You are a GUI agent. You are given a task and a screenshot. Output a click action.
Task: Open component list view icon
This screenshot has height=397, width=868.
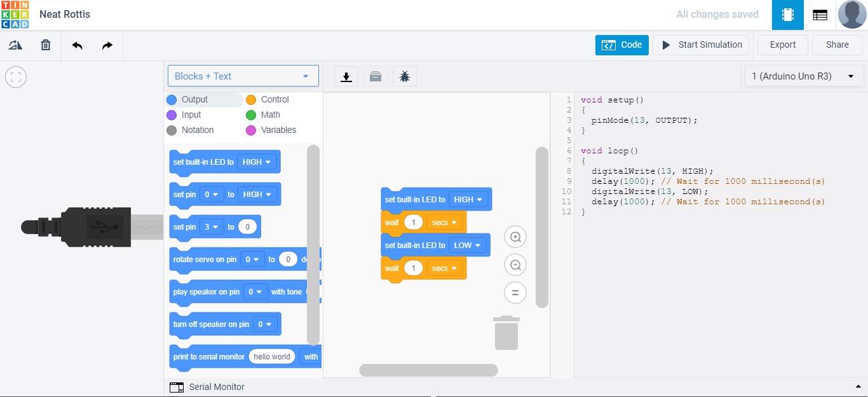click(820, 15)
